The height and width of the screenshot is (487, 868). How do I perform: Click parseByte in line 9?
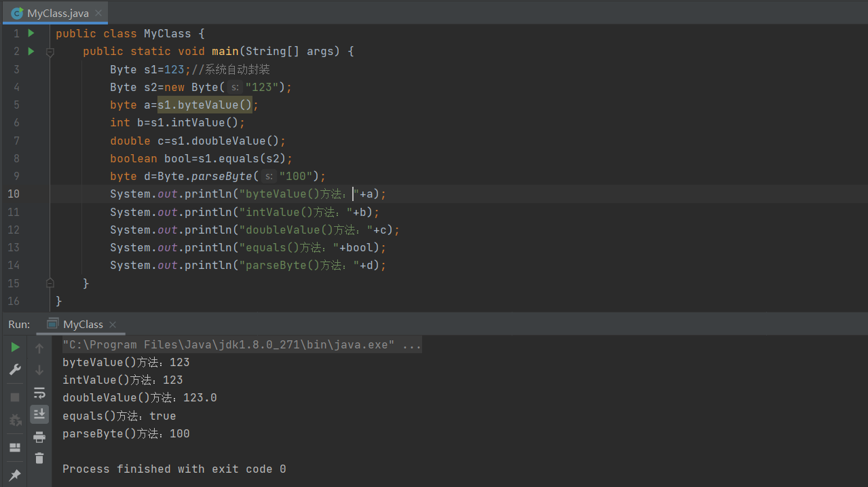pos(222,176)
